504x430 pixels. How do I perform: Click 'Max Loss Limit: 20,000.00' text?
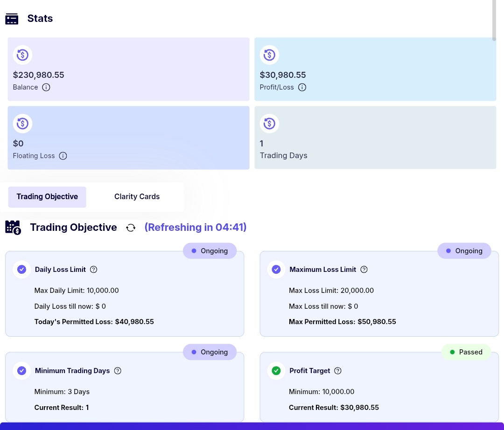(x=331, y=291)
